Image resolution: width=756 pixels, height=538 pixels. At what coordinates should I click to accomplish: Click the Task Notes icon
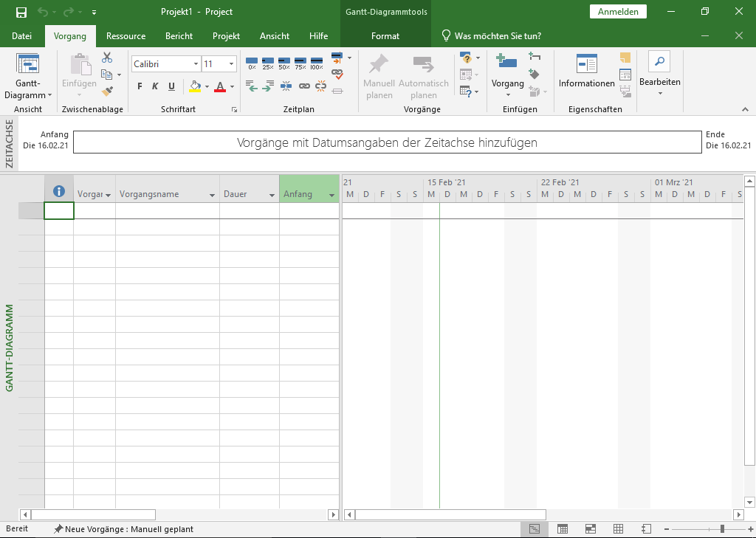point(625,58)
